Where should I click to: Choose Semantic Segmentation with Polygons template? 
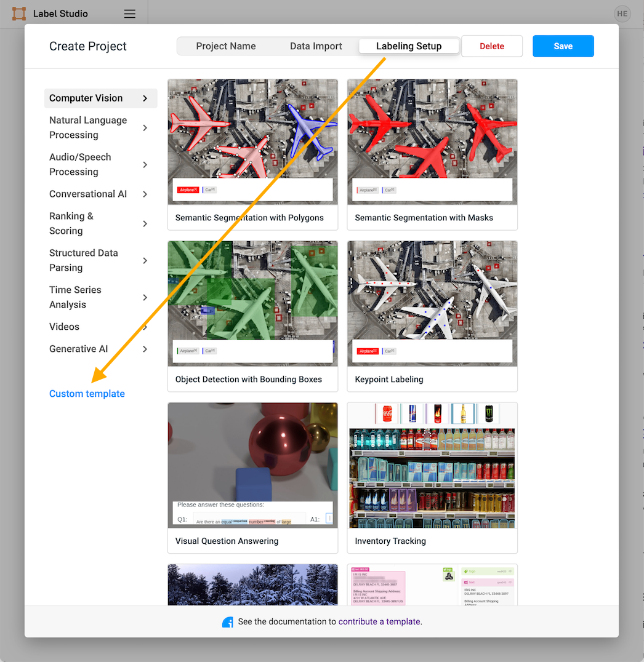tap(252, 154)
